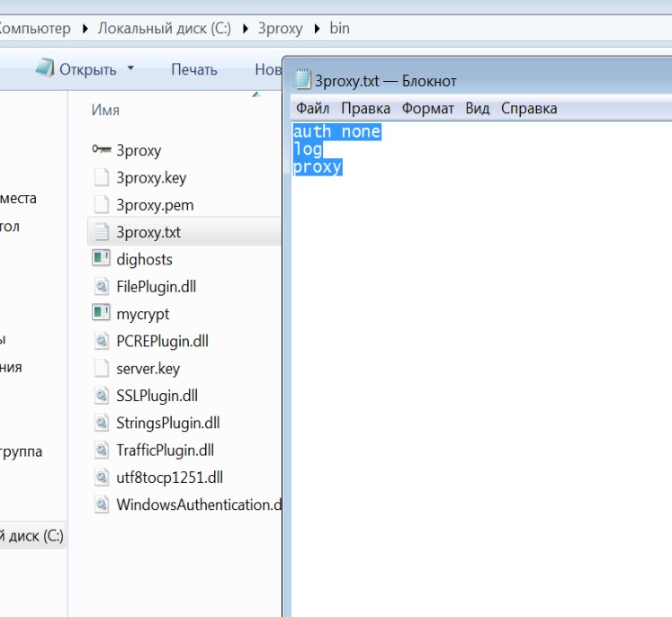The height and width of the screenshot is (617, 672).
Task: Select the server.key file name
Action: pyautogui.click(x=148, y=369)
